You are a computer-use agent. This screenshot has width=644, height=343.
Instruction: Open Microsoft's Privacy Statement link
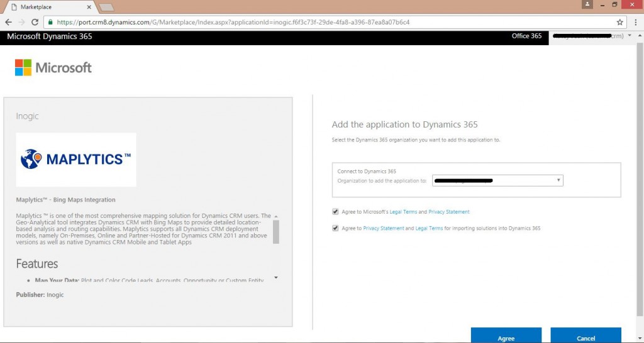pyautogui.click(x=449, y=212)
